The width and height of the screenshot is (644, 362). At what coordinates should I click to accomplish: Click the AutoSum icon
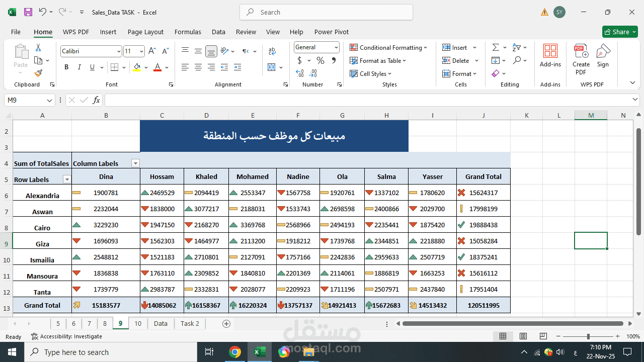click(495, 47)
